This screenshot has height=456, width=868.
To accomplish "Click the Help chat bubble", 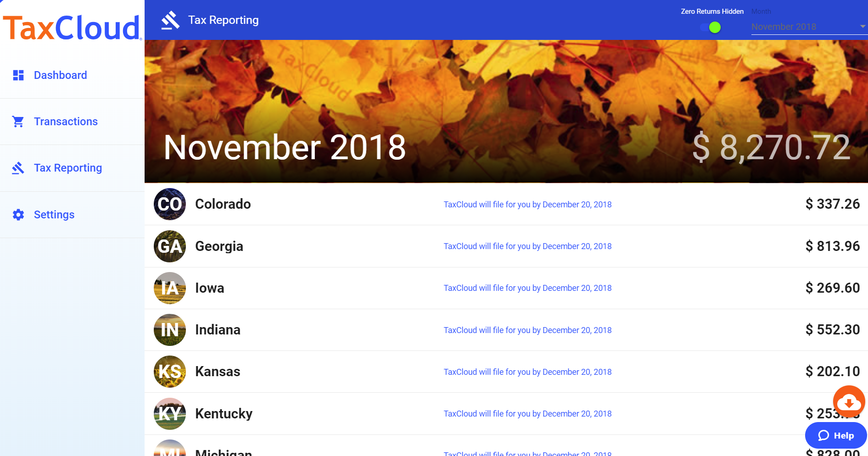I will [835, 435].
